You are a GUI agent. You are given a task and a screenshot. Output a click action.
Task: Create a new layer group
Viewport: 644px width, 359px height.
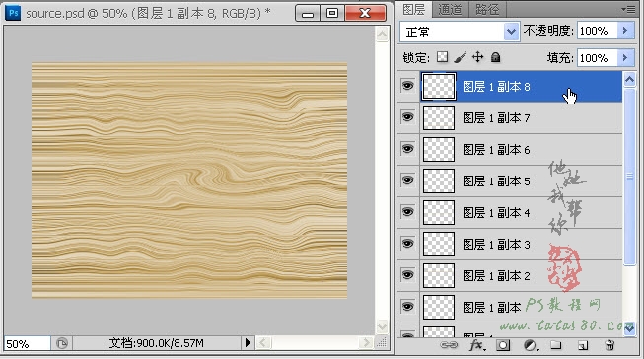click(x=556, y=345)
